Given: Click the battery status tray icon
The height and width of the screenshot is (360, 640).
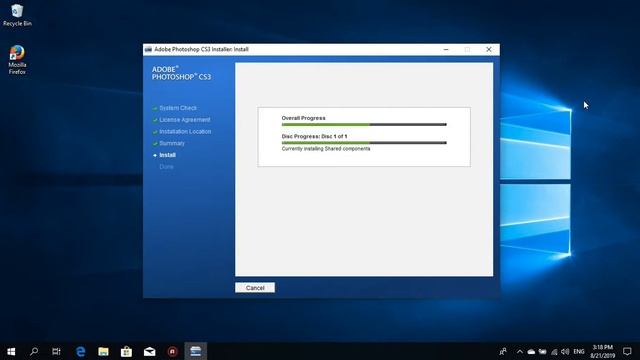Looking at the screenshot, I should pyautogui.click(x=542, y=351).
